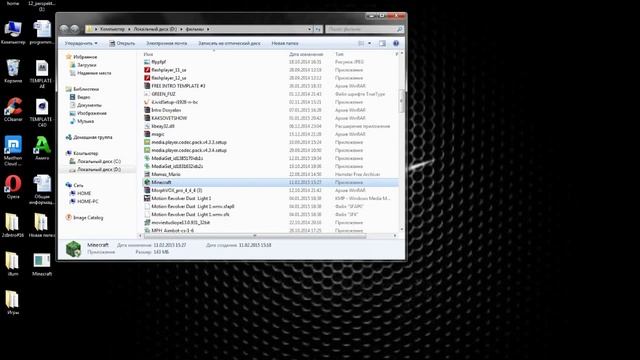Screen dimensions: 640x360
Task: Click Записать на оптический диск
Action: click(229, 43)
